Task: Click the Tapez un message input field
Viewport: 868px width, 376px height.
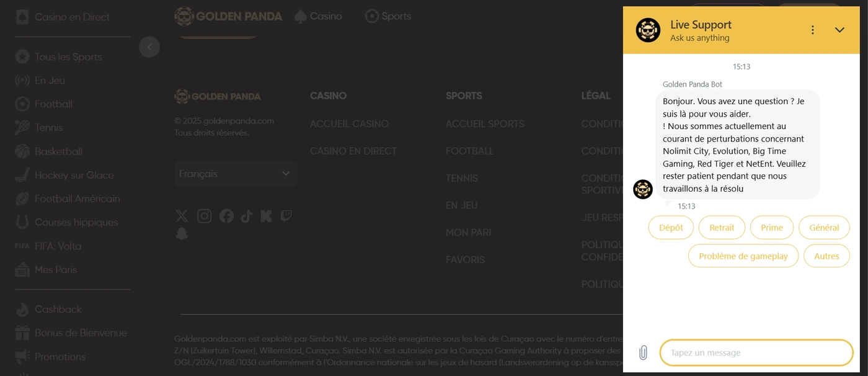Action: tap(756, 353)
